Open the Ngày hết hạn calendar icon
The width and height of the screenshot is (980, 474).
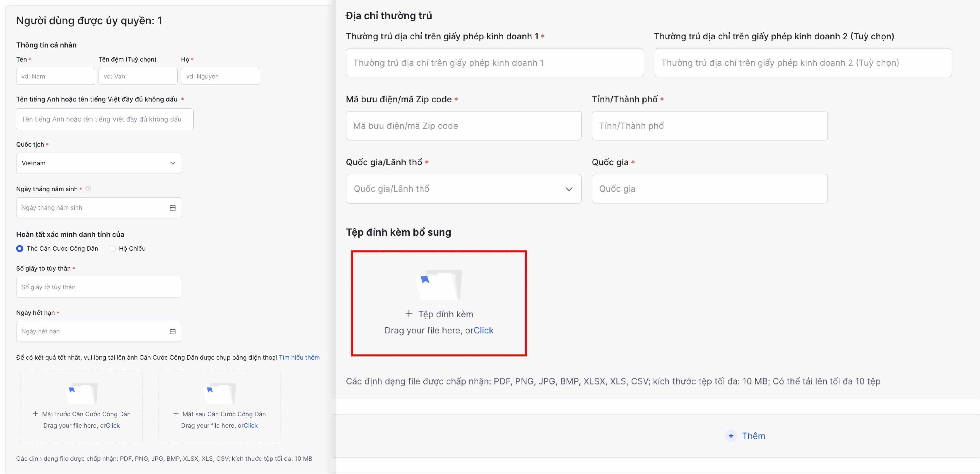pos(172,332)
